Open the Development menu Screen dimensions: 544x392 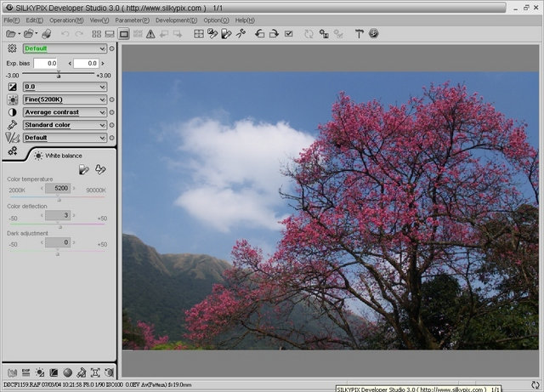[x=176, y=20]
